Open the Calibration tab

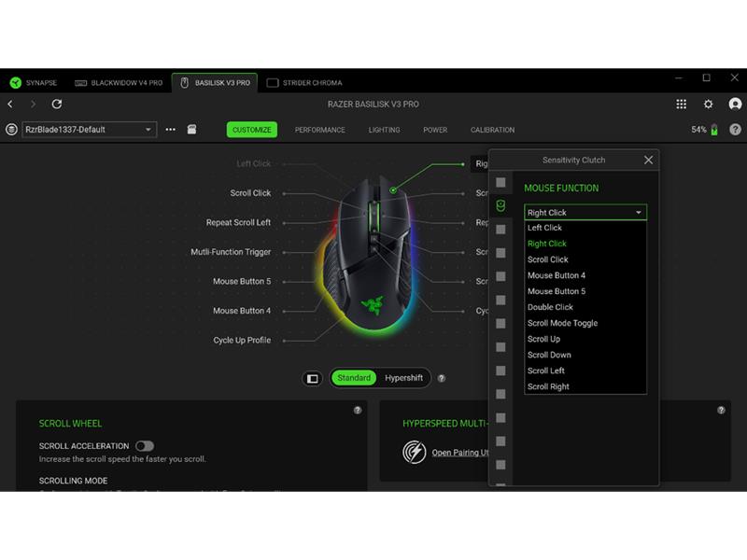click(x=492, y=130)
